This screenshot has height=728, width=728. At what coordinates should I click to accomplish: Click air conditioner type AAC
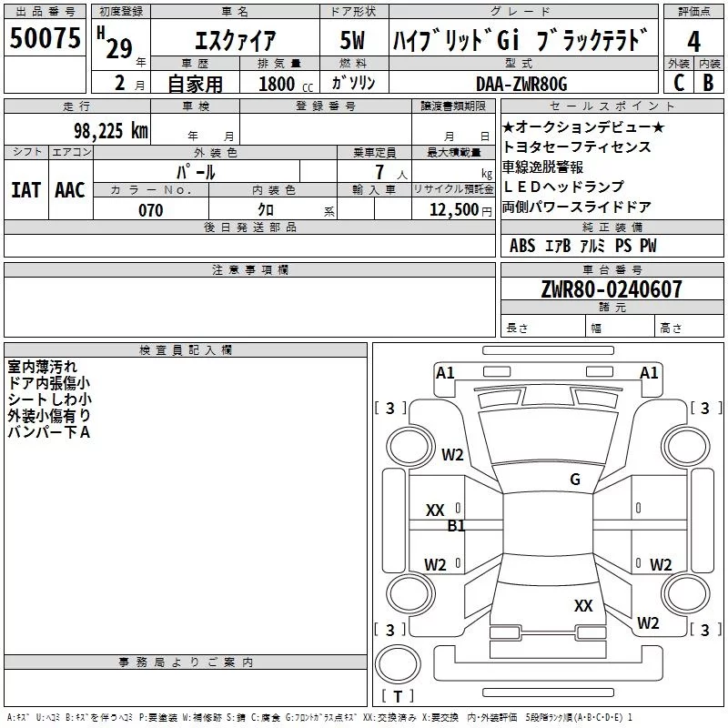click(x=70, y=190)
